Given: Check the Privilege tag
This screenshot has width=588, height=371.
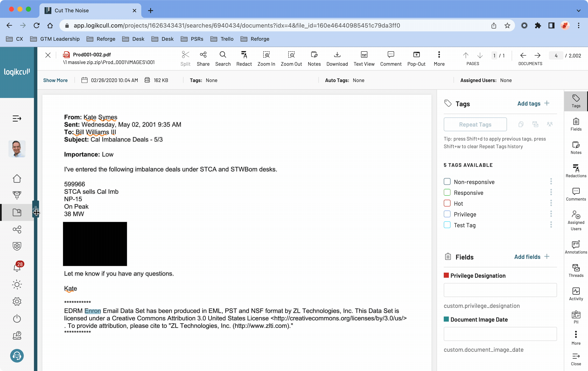Looking at the screenshot, I should [447, 214].
